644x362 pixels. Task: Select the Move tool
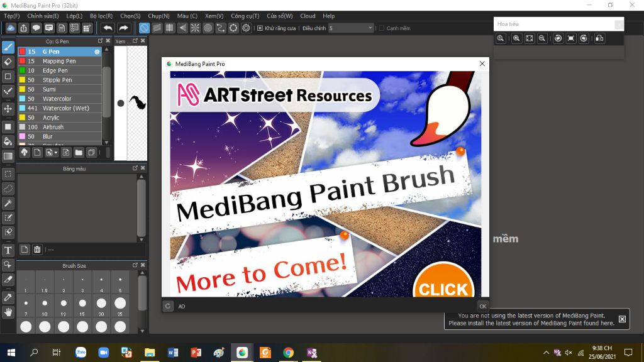click(x=8, y=109)
